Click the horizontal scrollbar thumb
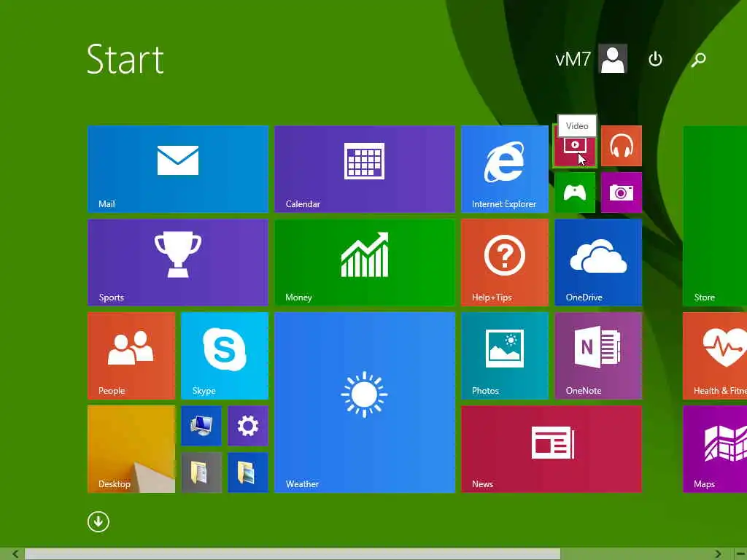The image size is (747, 560). pyautogui.click(x=293, y=554)
